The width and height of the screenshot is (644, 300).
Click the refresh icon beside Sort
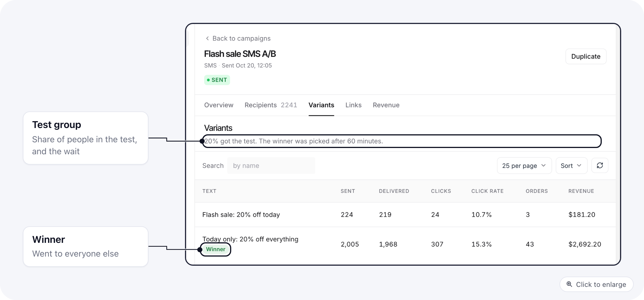(600, 165)
